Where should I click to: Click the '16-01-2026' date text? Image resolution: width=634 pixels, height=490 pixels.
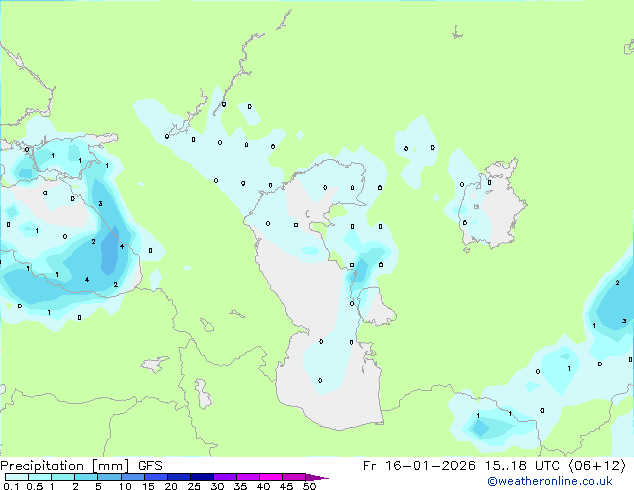430,466
